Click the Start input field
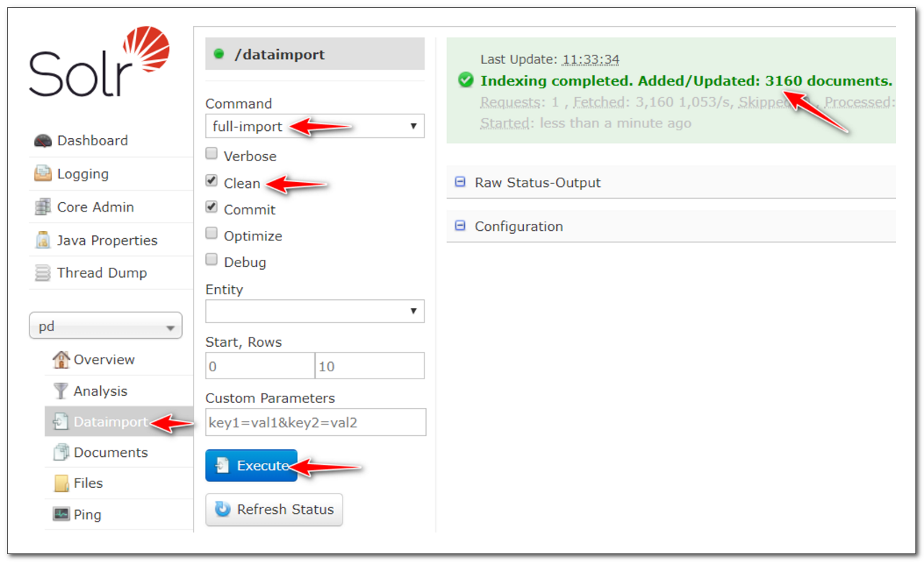924x562 pixels. coord(260,366)
